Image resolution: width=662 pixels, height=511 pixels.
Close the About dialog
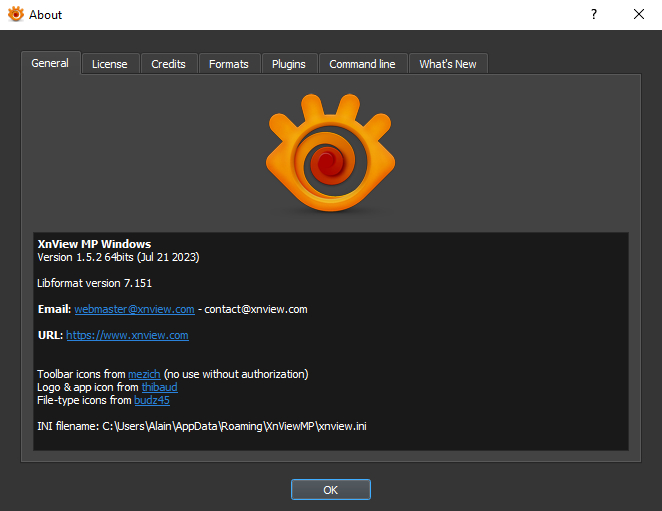[x=639, y=14]
